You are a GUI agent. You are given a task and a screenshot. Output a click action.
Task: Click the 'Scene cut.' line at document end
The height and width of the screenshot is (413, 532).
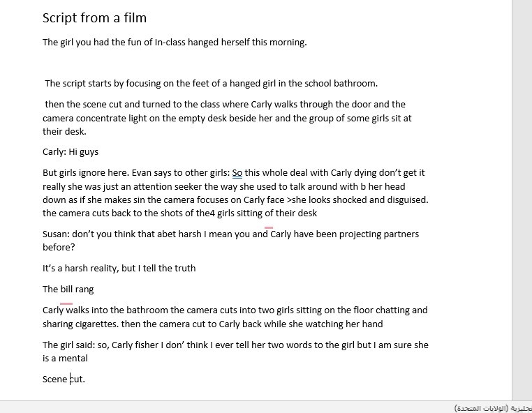[64, 379]
